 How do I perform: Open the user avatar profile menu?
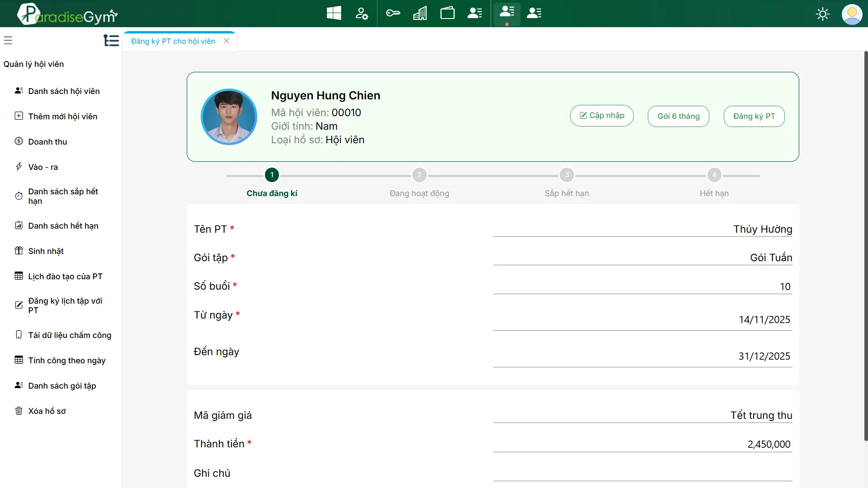(x=852, y=14)
